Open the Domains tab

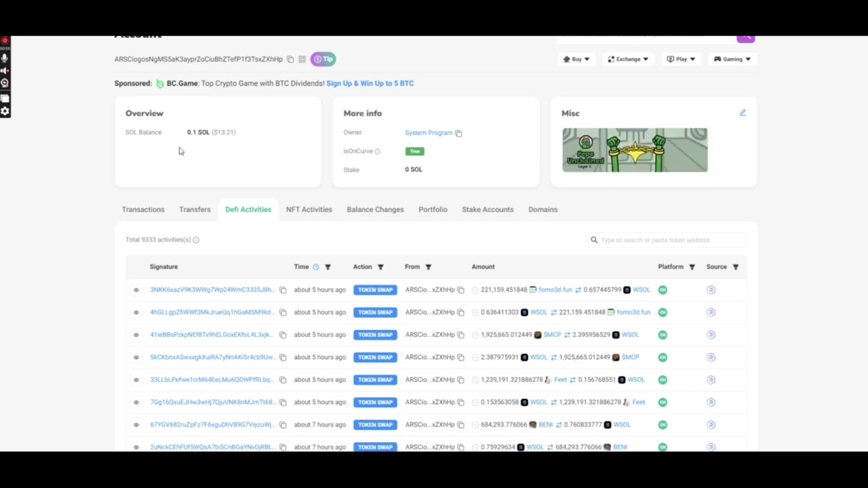542,209
